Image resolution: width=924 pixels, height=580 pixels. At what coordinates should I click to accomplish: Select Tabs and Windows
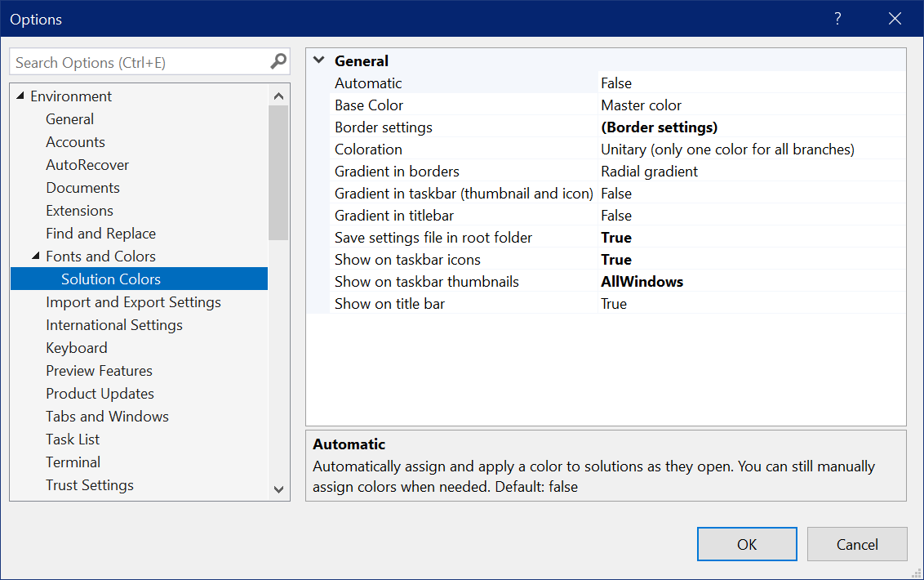point(107,417)
